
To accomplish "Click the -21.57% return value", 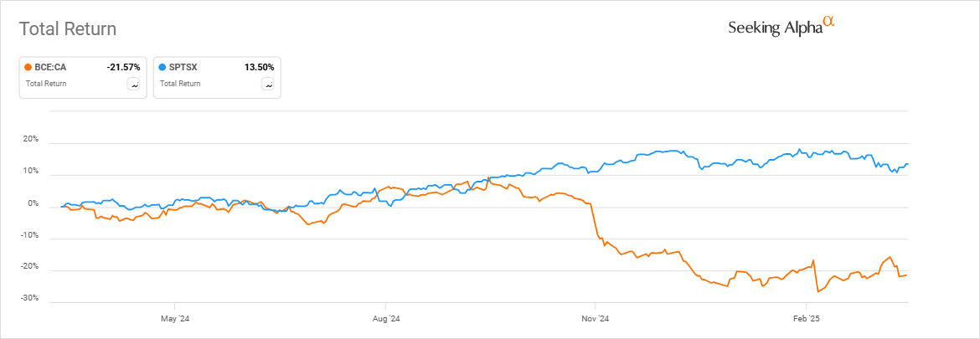I will tap(124, 67).
